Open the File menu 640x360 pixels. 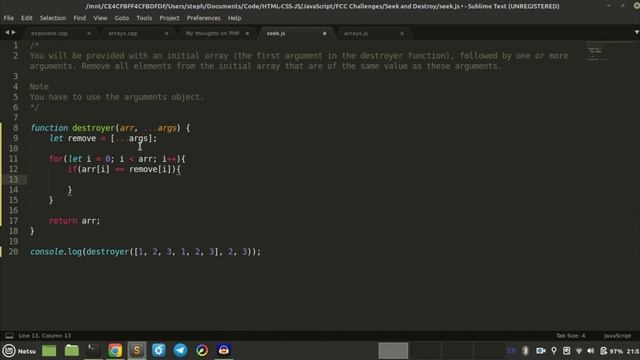(x=9, y=18)
